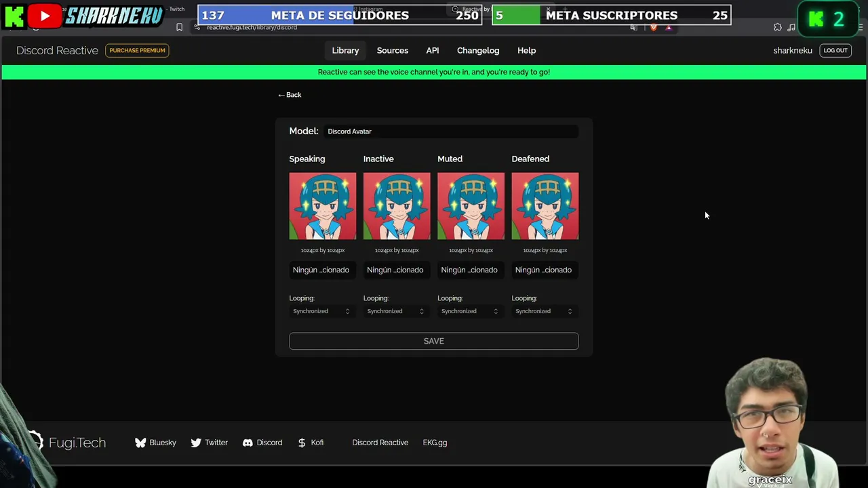
Task: Open the Discord Reactive footer link
Action: tap(380, 443)
